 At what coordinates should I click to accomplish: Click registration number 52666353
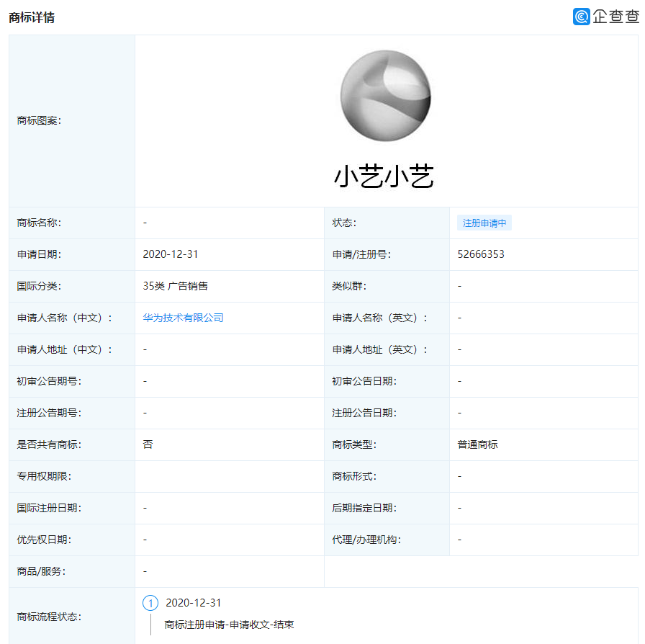coord(480,254)
